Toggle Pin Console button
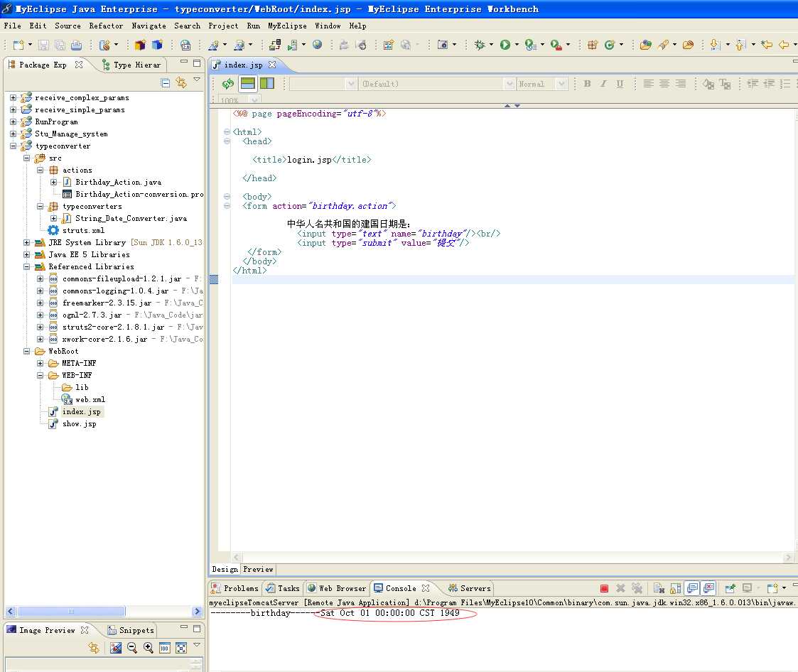The width and height of the screenshot is (798, 672). (730, 589)
